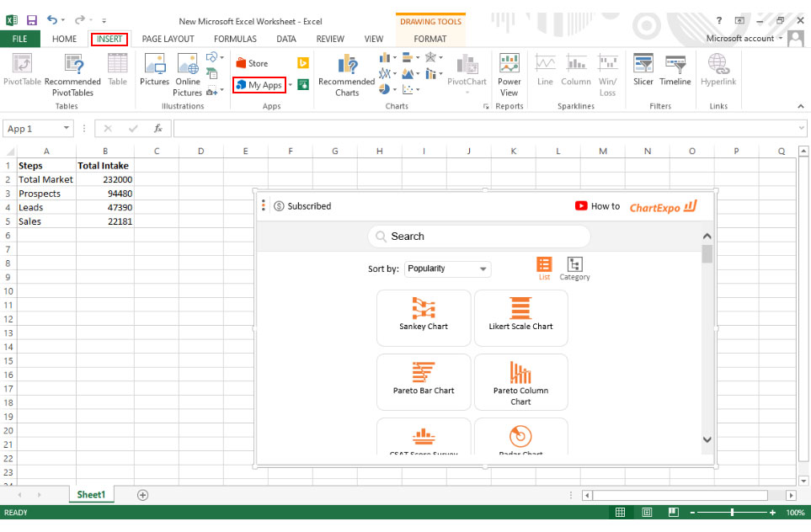Open Recommended PivotTables
The width and height of the screenshot is (811, 532).
(x=72, y=76)
